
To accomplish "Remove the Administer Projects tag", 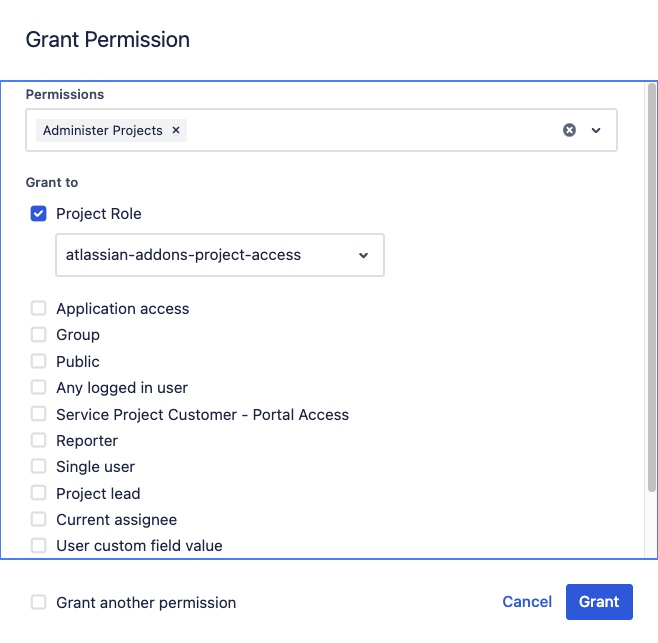I will pyautogui.click(x=176, y=130).
